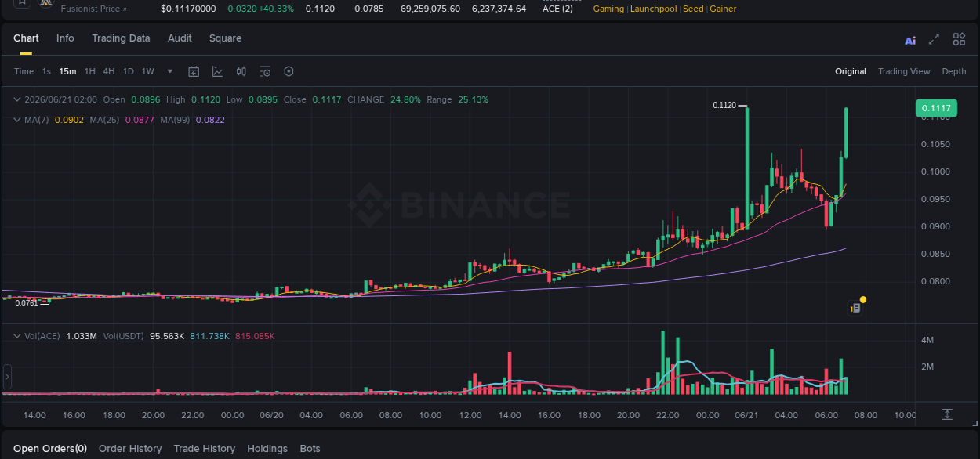The width and height of the screenshot is (980, 459).
Task: Click the +40.33% change value
Action: tap(277, 9)
